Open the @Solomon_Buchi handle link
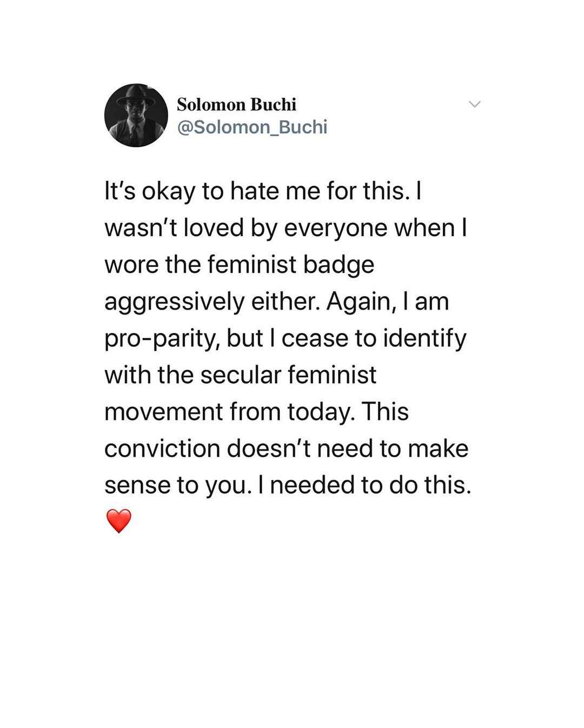The width and height of the screenshot is (584, 728). point(252,127)
